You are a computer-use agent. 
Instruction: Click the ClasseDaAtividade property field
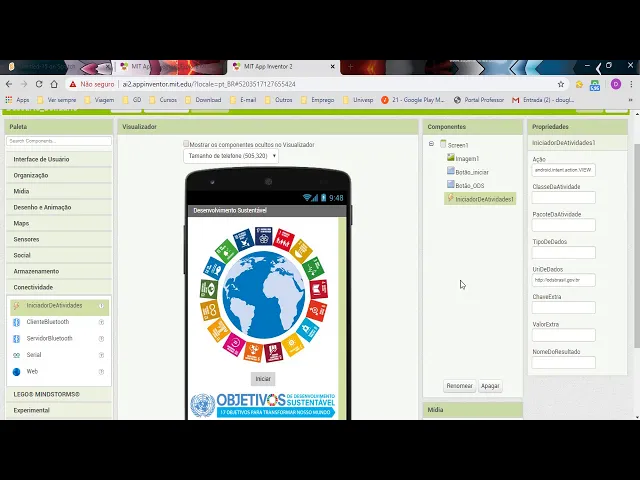563,198
